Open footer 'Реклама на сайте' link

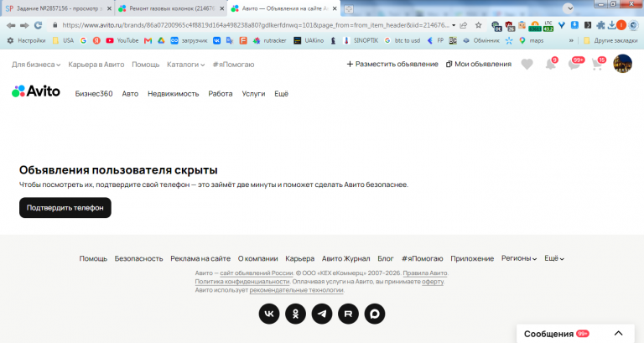[x=200, y=258]
